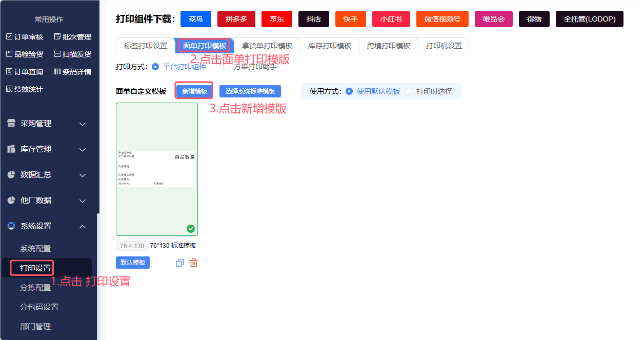Viewport: 644px width, 340px height.
Task: Click the 76 × 130 size tag
Action: [132, 246]
